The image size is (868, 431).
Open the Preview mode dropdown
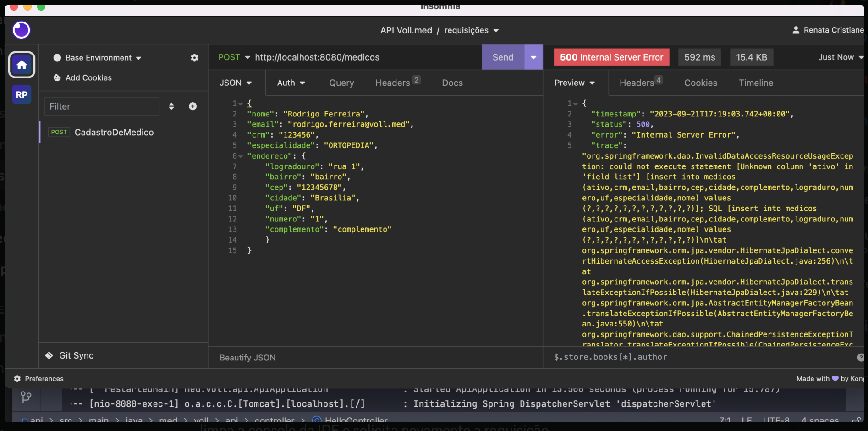(x=575, y=83)
